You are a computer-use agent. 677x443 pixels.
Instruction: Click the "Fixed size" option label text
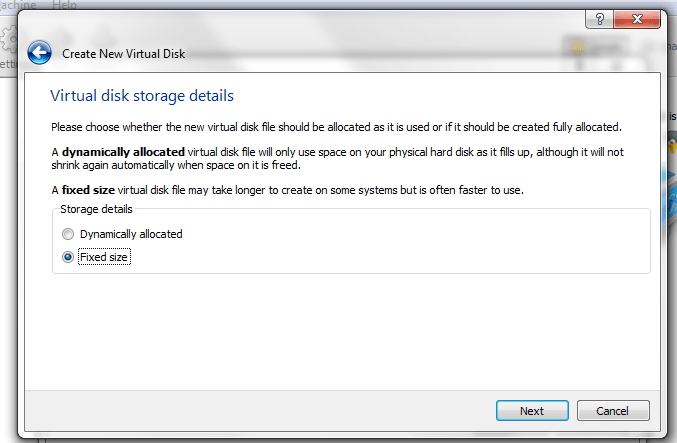(x=104, y=257)
